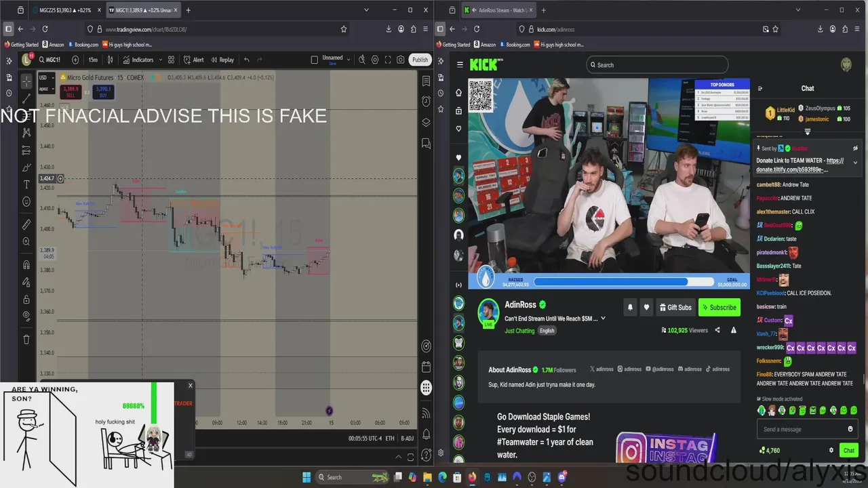868x488 pixels.
Task: Report the stream with the warning icon
Action: point(733,330)
